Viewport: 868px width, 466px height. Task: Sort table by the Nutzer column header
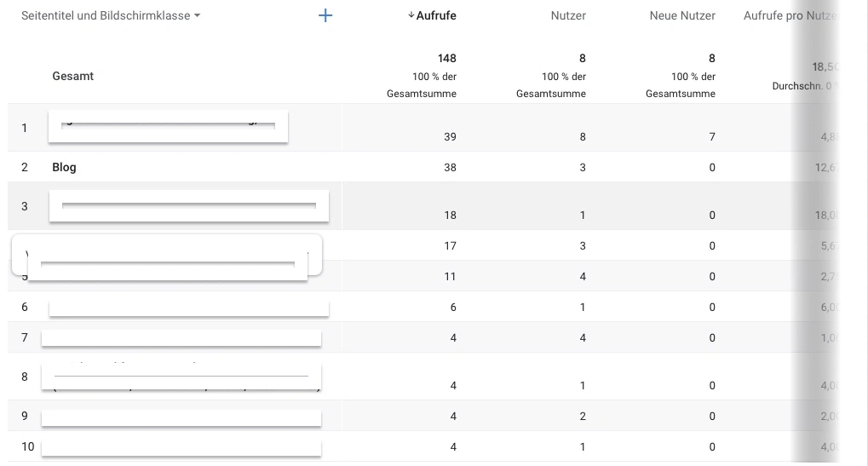coord(568,15)
